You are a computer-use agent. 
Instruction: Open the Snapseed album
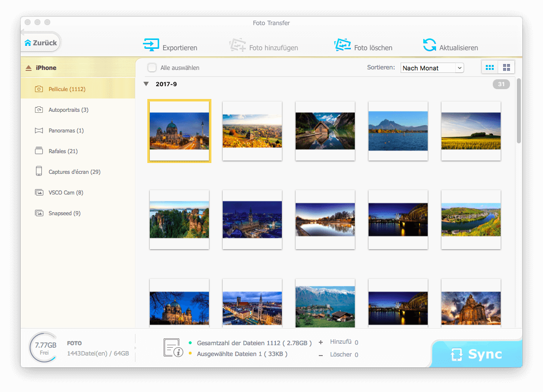(x=64, y=213)
